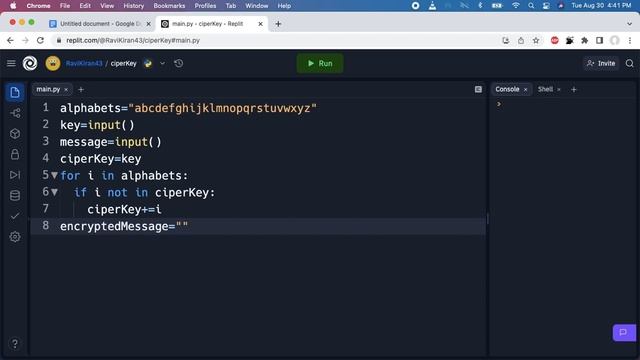The width and height of the screenshot is (640, 360).
Task: Open the Chrome Extensions puzzle icon
Action: tap(584, 40)
